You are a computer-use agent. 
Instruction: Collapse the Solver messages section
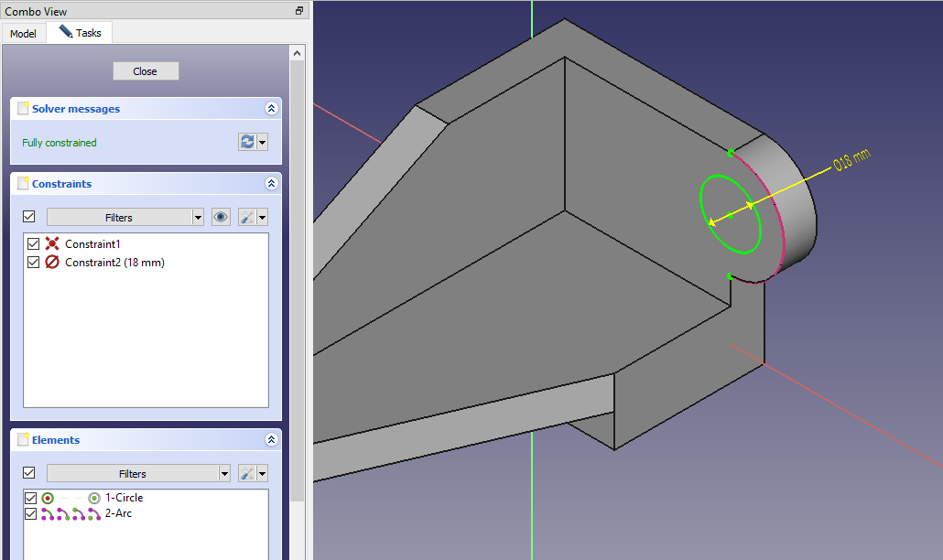click(x=271, y=109)
